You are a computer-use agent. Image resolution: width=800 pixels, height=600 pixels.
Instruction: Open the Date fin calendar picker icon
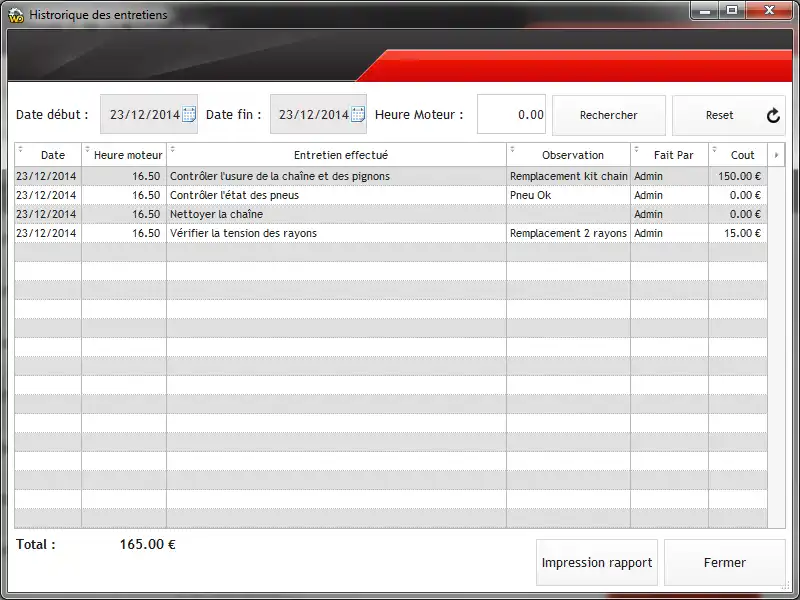point(358,114)
